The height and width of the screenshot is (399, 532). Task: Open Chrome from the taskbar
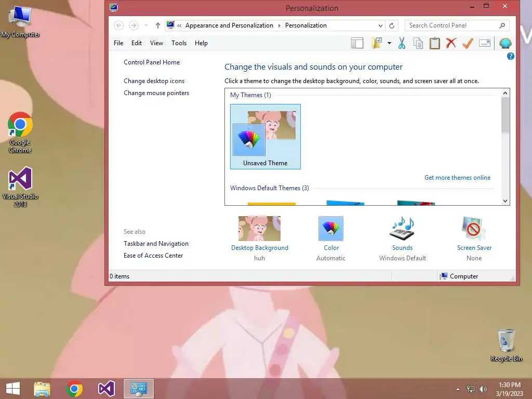point(74,389)
